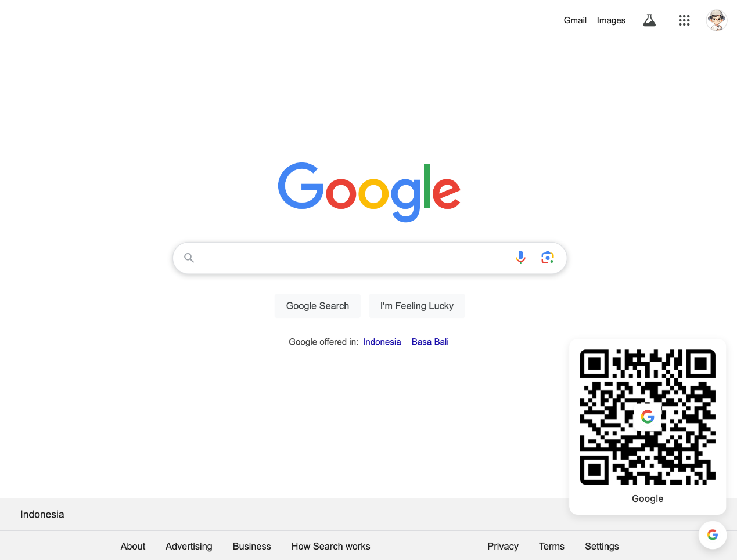Search by image with Lens icon

(x=547, y=258)
